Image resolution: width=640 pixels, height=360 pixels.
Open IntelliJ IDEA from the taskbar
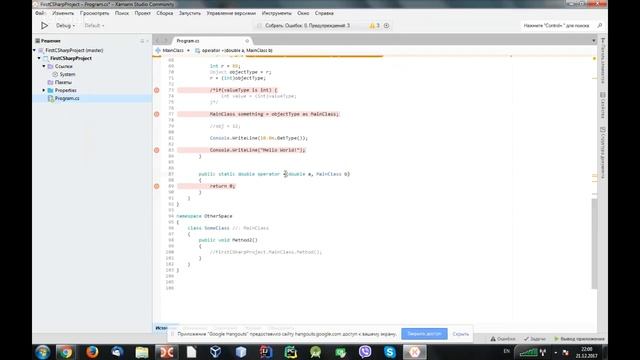point(266,352)
